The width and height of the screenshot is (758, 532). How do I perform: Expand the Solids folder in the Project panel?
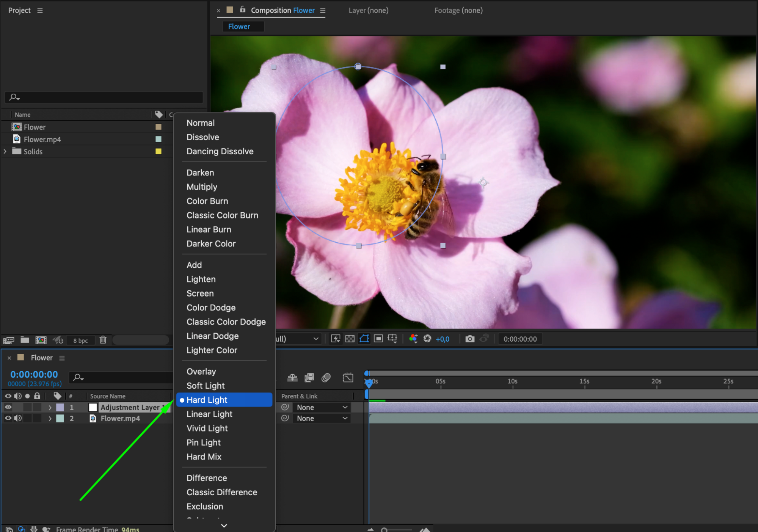pos(5,151)
